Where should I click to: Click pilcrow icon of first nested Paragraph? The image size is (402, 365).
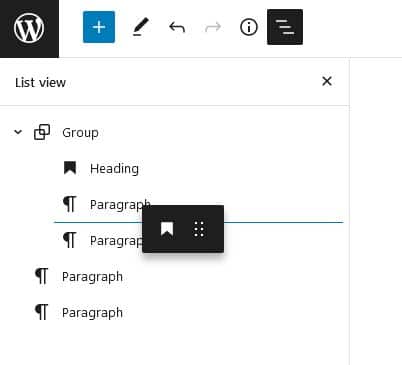pos(70,204)
